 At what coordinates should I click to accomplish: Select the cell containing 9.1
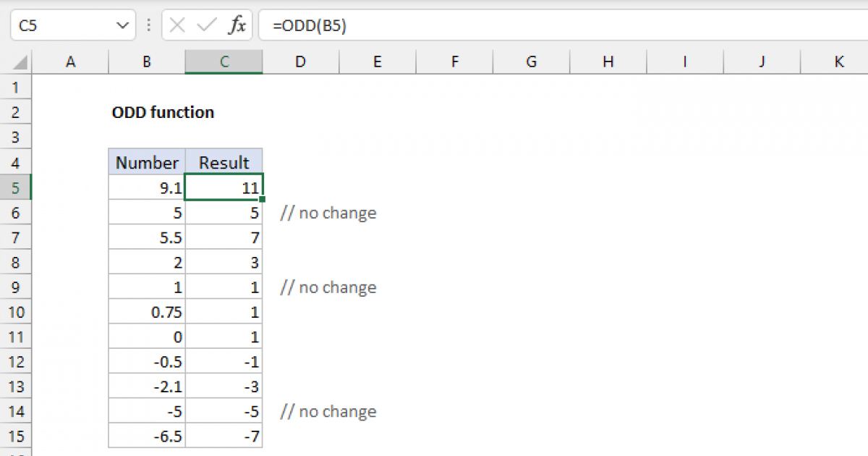click(146, 187)
